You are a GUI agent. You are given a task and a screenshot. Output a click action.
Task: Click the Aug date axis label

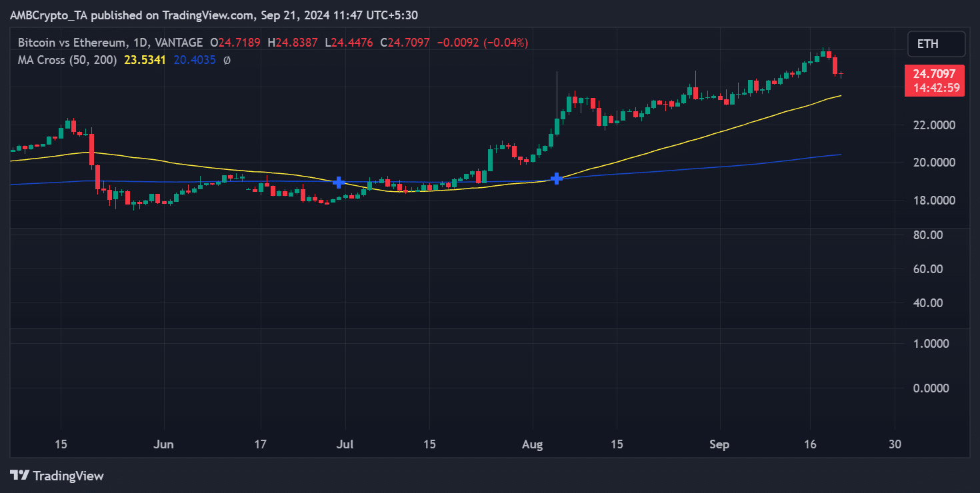[x=533, y=444]
